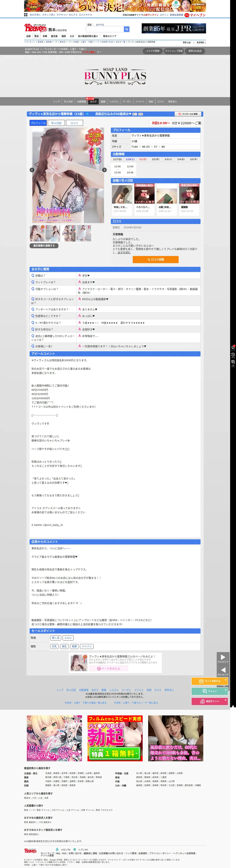
Task: Select 福岡 region tab
Action: point(63,36)
